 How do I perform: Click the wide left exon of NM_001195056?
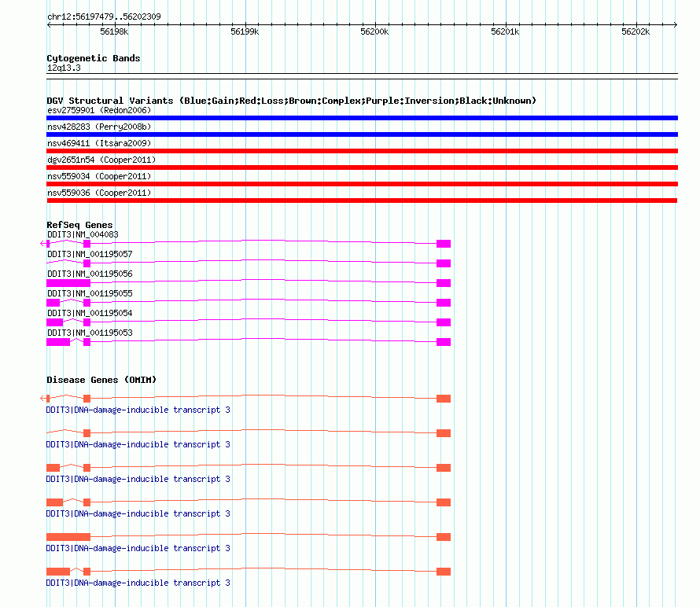[x=68, y=283]
